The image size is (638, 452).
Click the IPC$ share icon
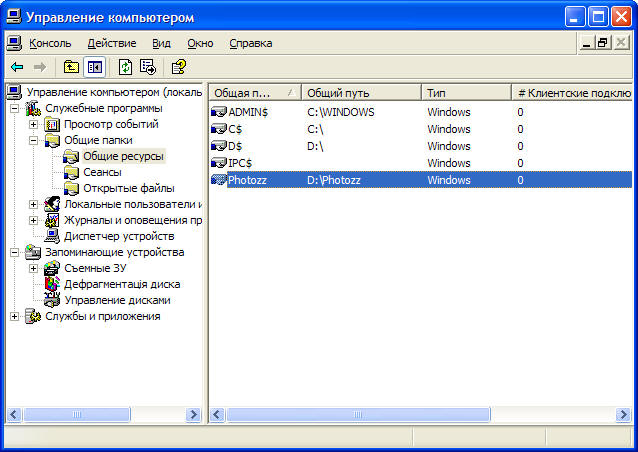[x=219, y=163]
